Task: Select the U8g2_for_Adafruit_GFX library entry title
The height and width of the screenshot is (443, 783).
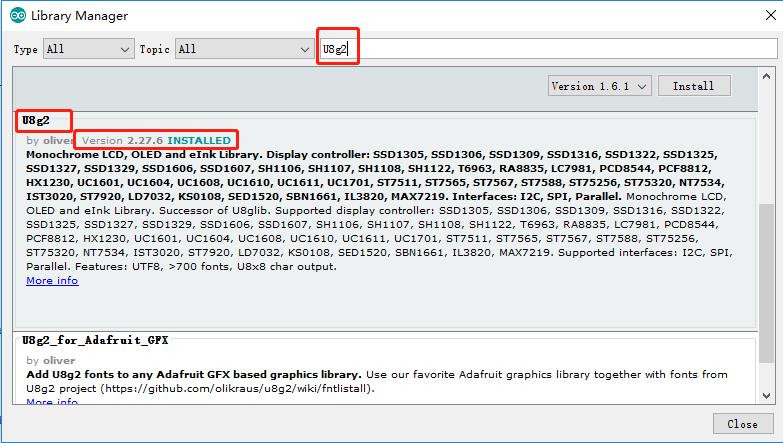Action: [x=95, y=341]
